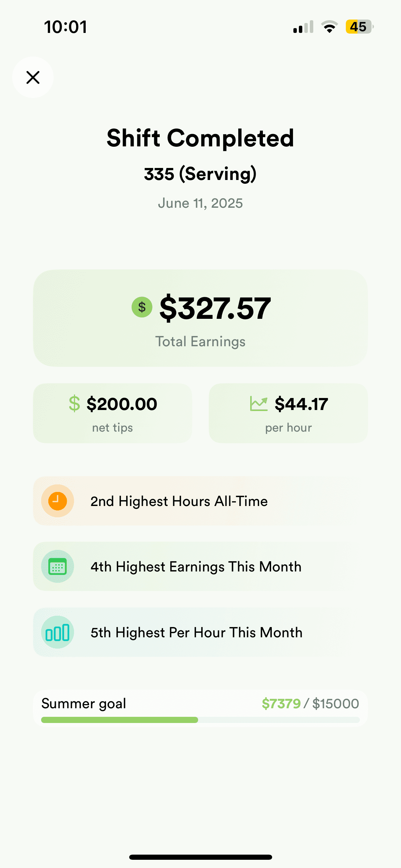Tap the $7379 / $15000 goal amount
Screen dimensions: 401x868
point(310,704)
